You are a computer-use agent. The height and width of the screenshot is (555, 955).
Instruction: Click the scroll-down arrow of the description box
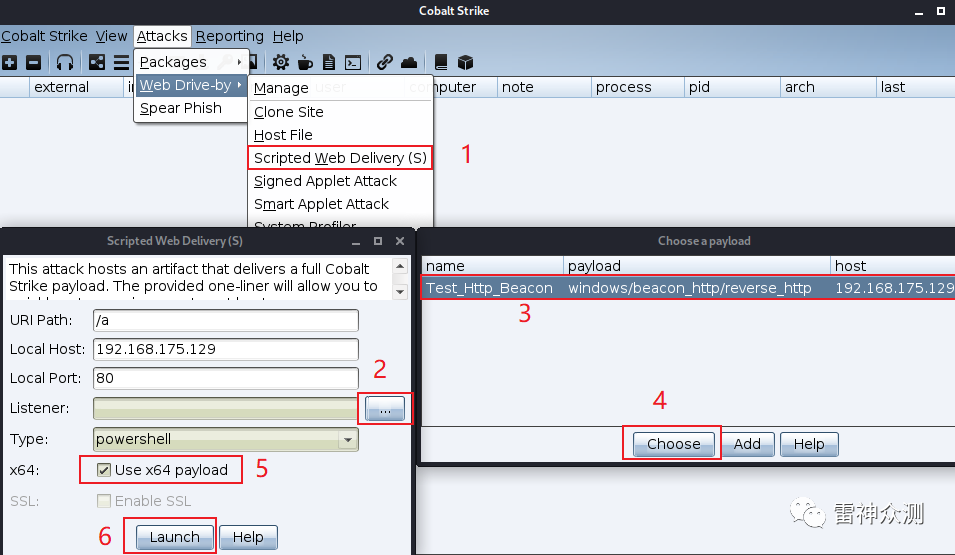[x=400, y=292]
